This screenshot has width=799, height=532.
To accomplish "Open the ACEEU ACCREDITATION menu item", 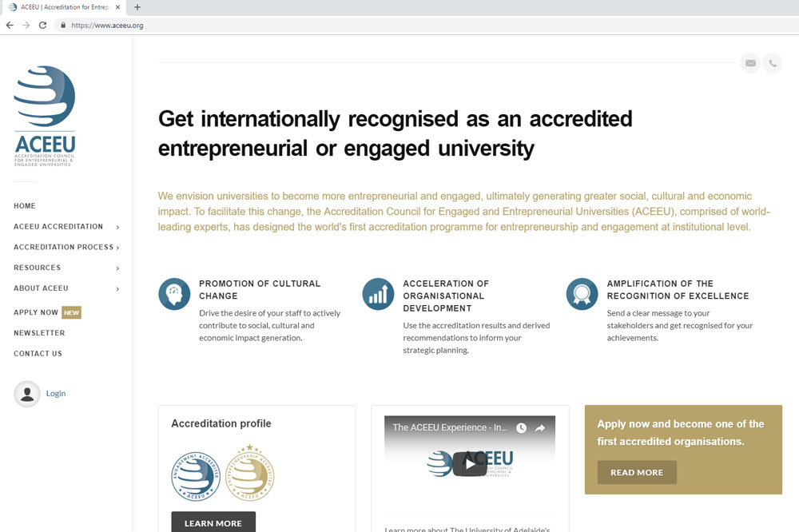I will pyautogui.click(x=58, y=226).
